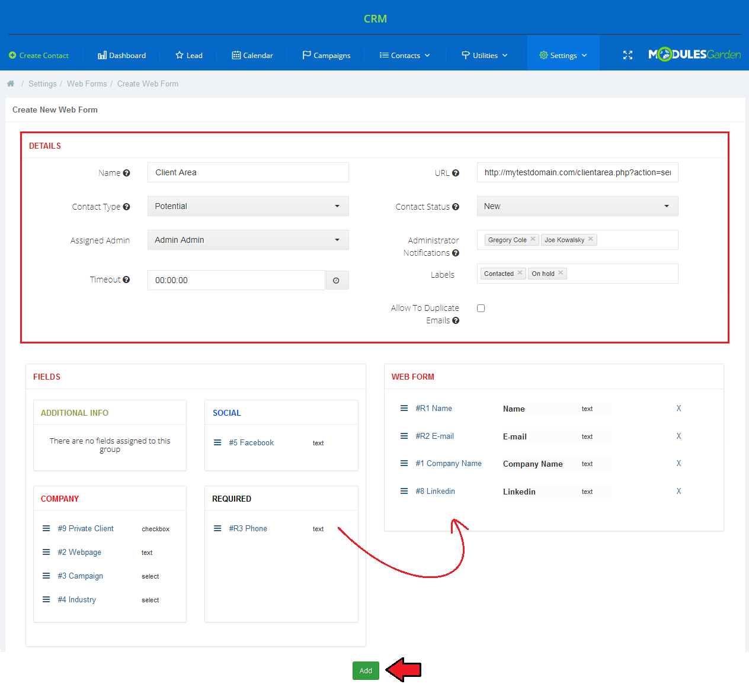Remove the Contacted label
The height and width of the screenshot is (700, 749).
point(520,273)
